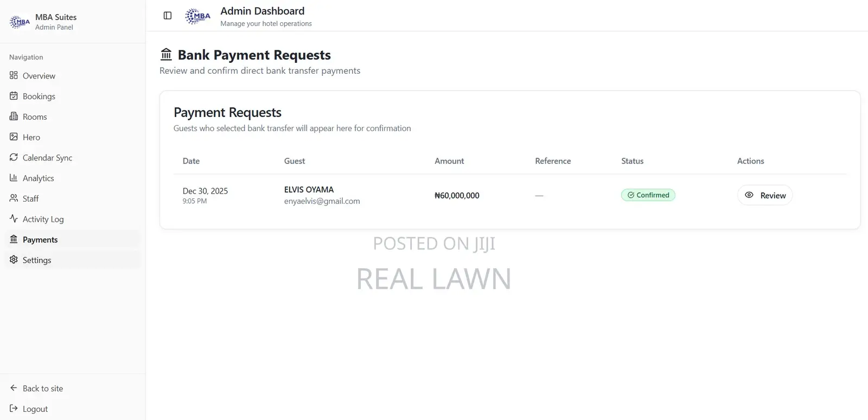
Task: Click the enyaelvis@gmail.com email
Action: tap(322, 201)
